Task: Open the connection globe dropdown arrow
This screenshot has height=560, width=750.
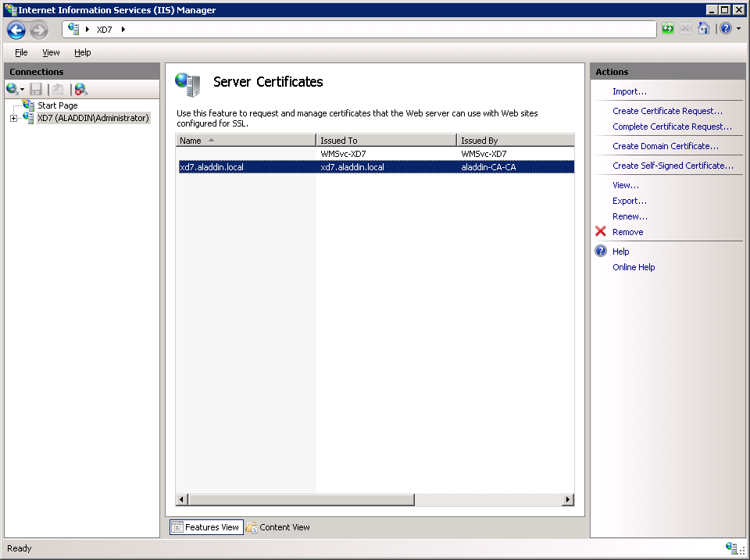Action: [22, 90]
